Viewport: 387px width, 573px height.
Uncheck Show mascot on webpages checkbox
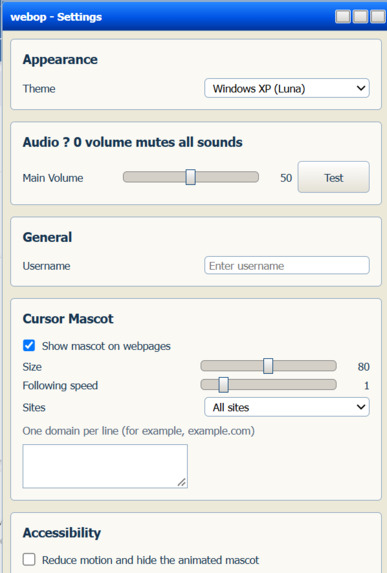pos(29,345)
